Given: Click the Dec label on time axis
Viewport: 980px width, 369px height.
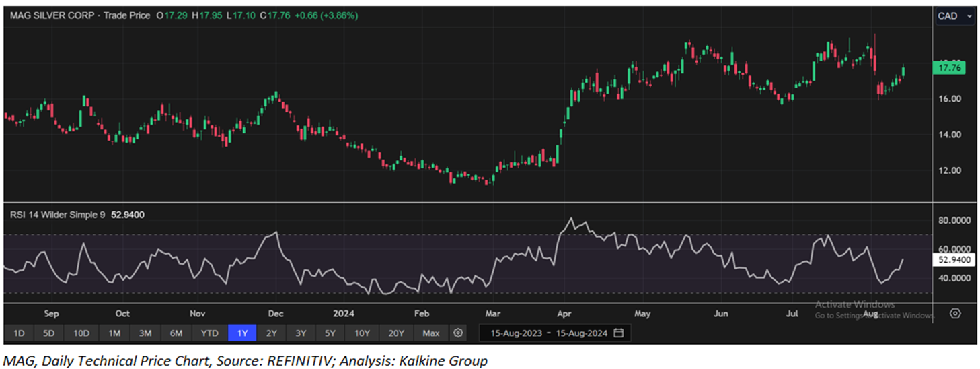Looking at the screenshot, I should click(x=275, y=314).
